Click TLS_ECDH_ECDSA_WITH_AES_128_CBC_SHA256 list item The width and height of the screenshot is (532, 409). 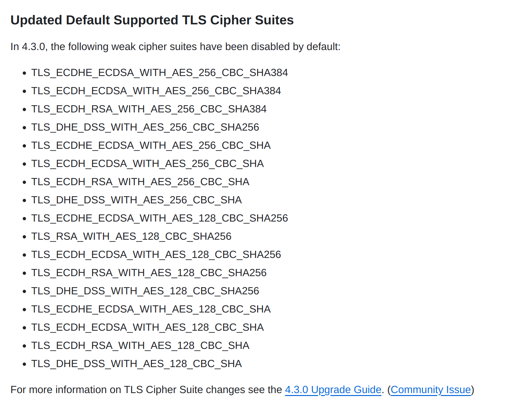coord(156,255)
